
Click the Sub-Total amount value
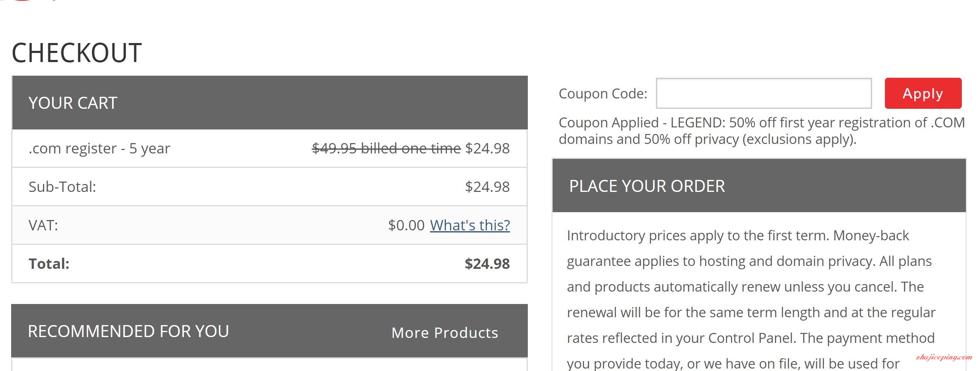tap(487, 187)
